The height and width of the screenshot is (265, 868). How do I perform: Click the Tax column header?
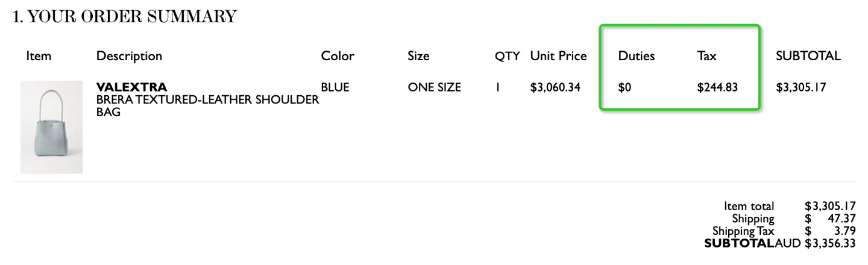pyautogui.click(x=706, y=57)
